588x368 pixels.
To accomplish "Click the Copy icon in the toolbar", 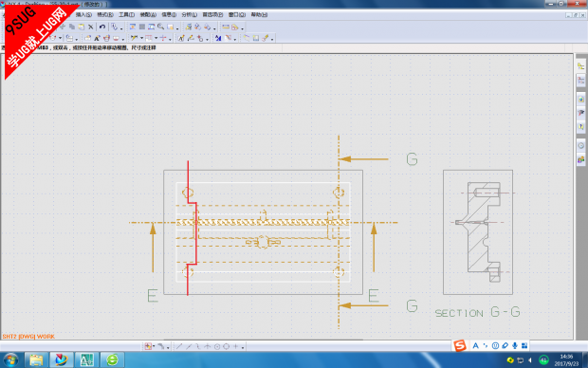I will [72, 27].
